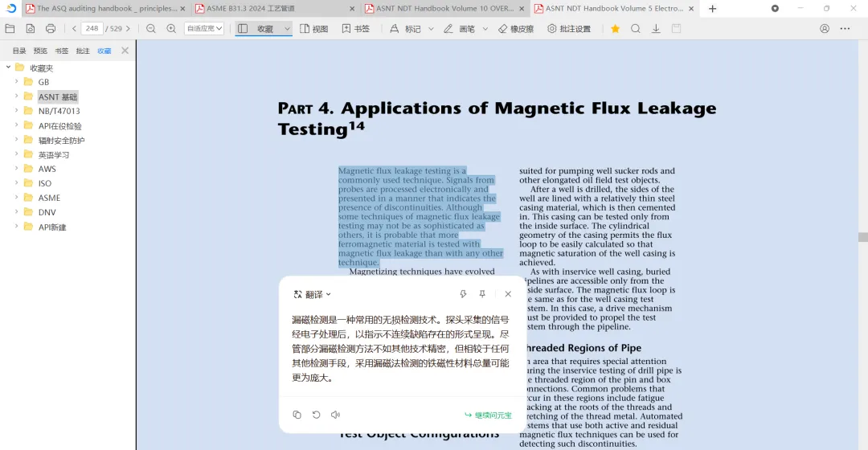The height and width of the screenshot is (450, 868).
Task: Select the ASME folder
Action: [49, 198]
